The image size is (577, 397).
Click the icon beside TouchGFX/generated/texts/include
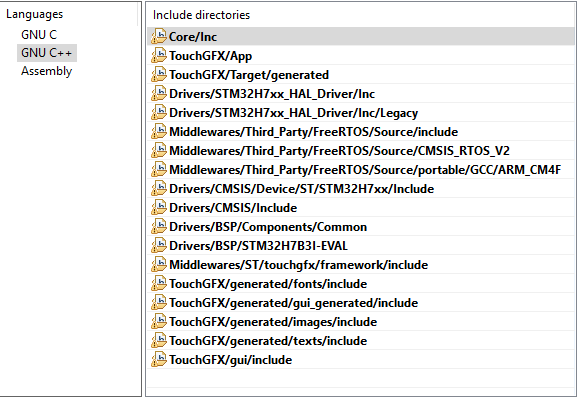[x=159, y=341]
